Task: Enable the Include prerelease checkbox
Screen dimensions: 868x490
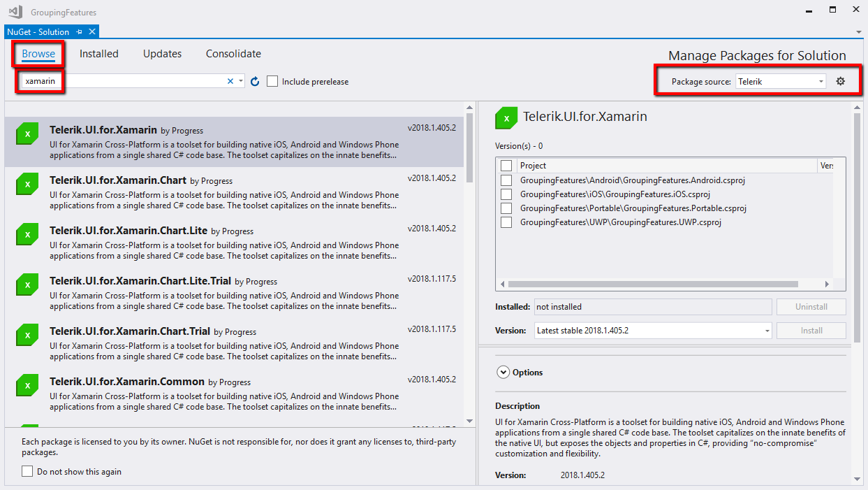Action: click(x=272, y=81)
